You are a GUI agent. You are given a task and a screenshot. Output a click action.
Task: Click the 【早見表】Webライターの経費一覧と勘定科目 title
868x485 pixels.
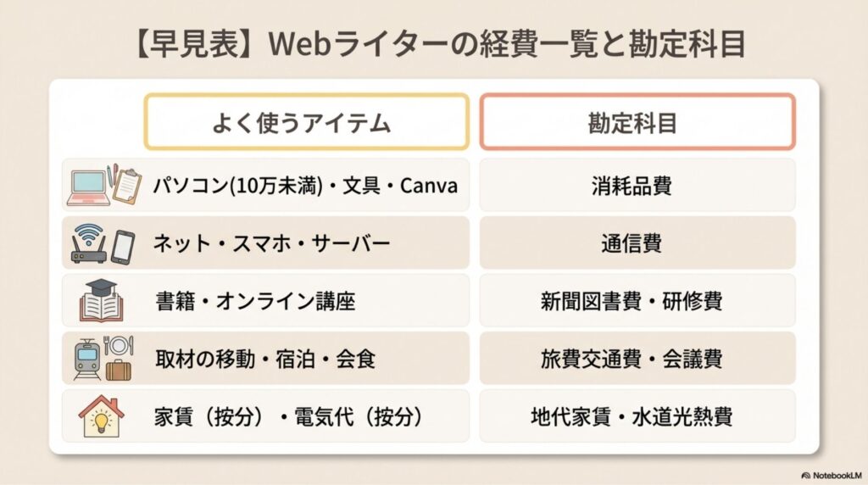[x=434, y=42]
